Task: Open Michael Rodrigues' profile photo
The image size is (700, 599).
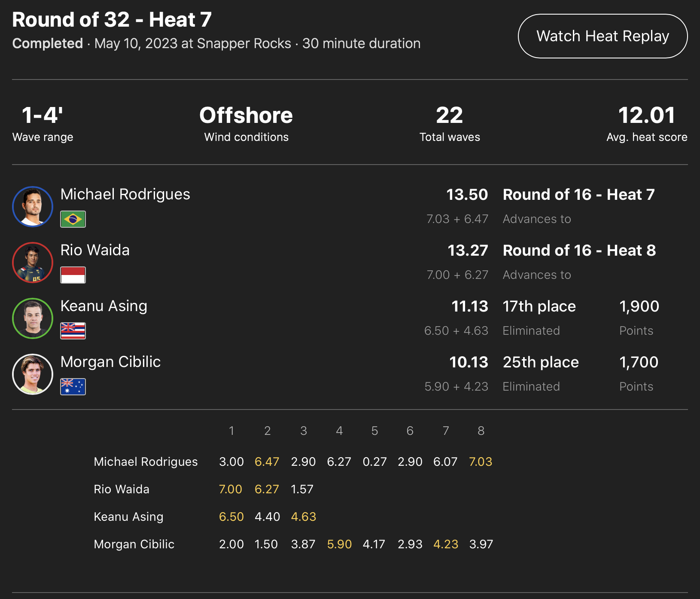Action: (x=33, y=206)
